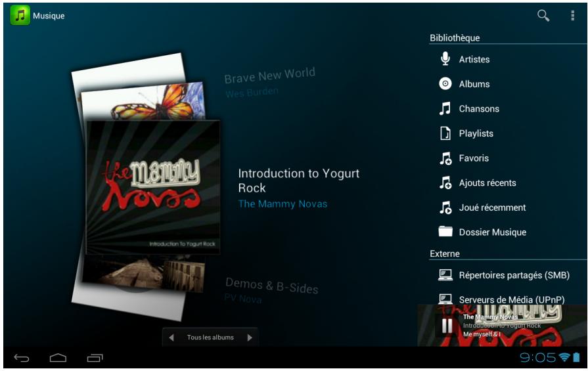Tap the Android home button
The width and height of the screenshot is (588, 371).
tap(58, 358)
